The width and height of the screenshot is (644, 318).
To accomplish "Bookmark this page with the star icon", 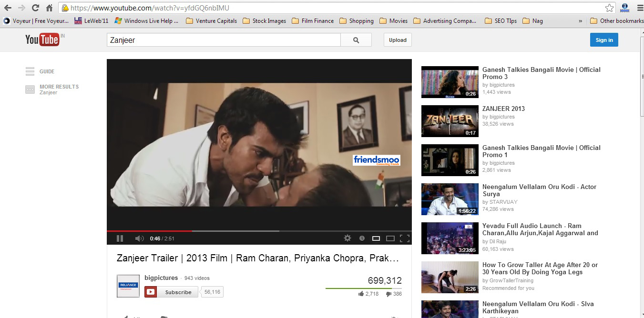I will point(609,8).
